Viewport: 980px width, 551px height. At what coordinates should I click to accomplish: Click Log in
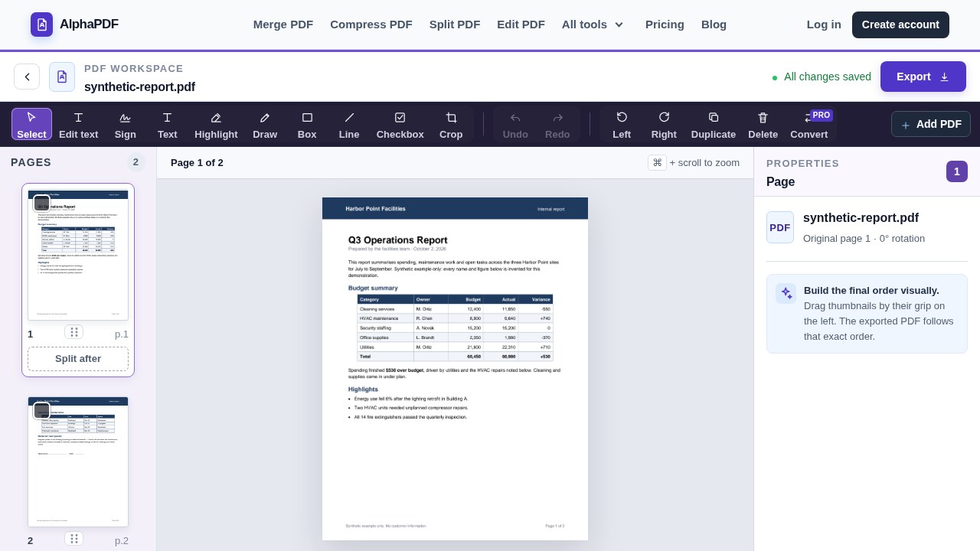[x=824, y=24]
